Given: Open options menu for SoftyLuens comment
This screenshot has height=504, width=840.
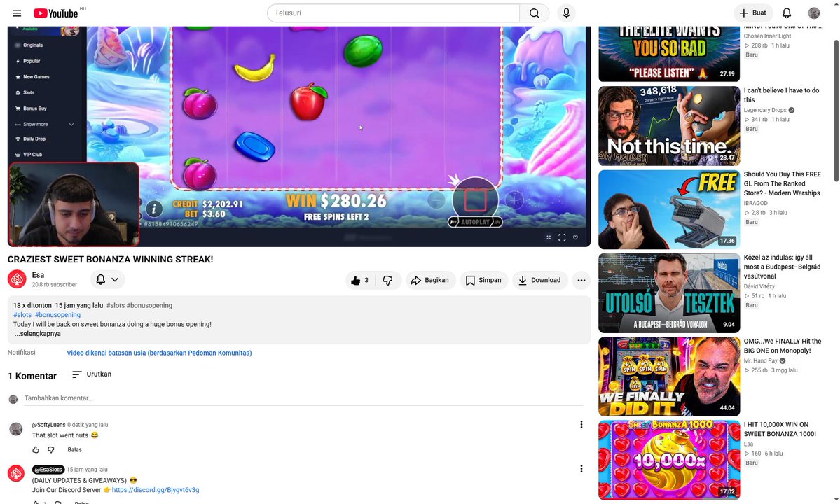Looking at the screenshot, I should point(581,425).
